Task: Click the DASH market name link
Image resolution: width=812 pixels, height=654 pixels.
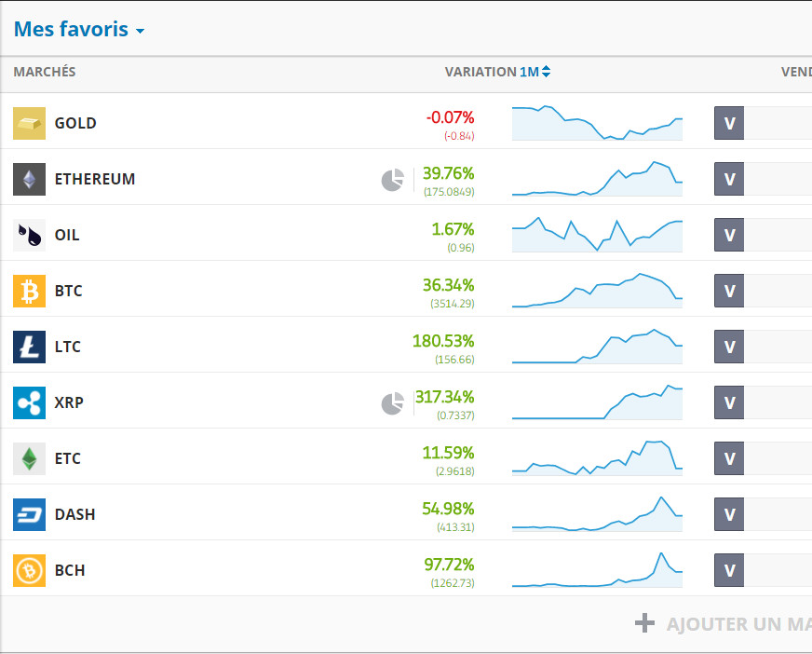Action: (74, 514)
